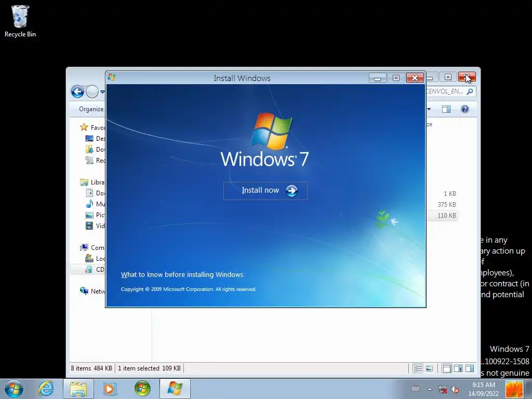Click the Explorer forward navigation button

[x=92, y=91]
